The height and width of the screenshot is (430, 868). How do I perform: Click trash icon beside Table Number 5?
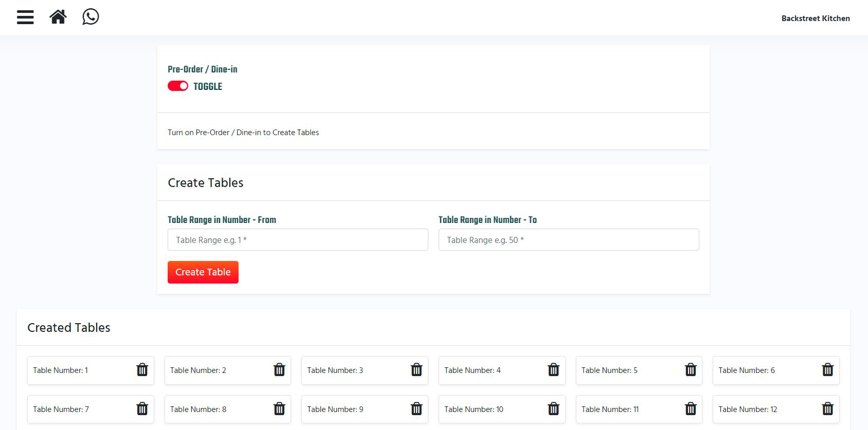click(691, 370)
